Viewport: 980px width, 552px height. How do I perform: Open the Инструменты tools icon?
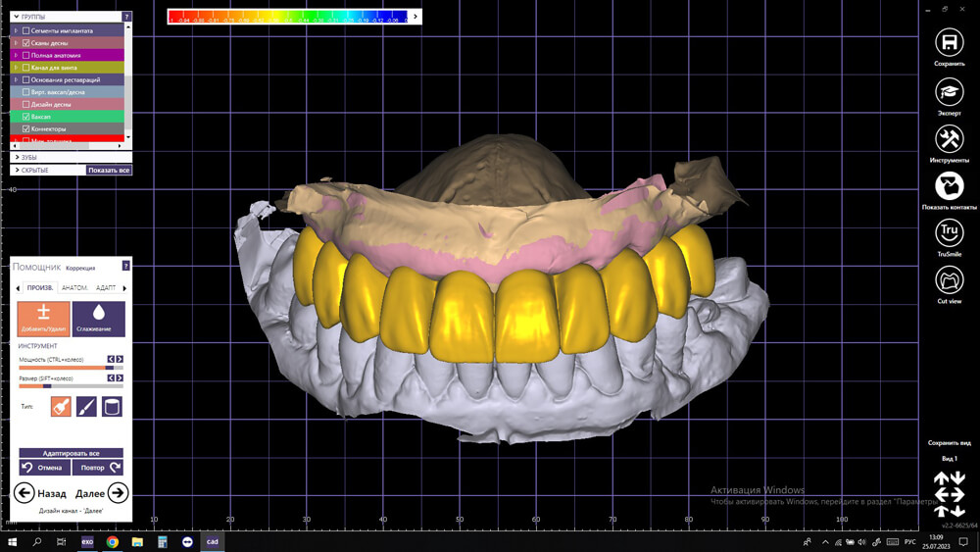point(949,139)
